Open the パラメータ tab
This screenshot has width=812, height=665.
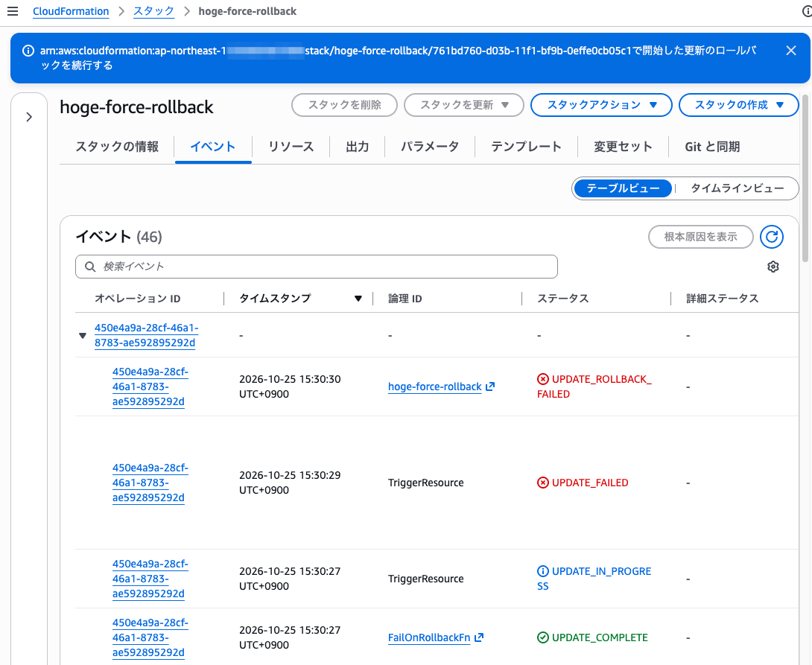pyautogui.click(x=430, y=147)
